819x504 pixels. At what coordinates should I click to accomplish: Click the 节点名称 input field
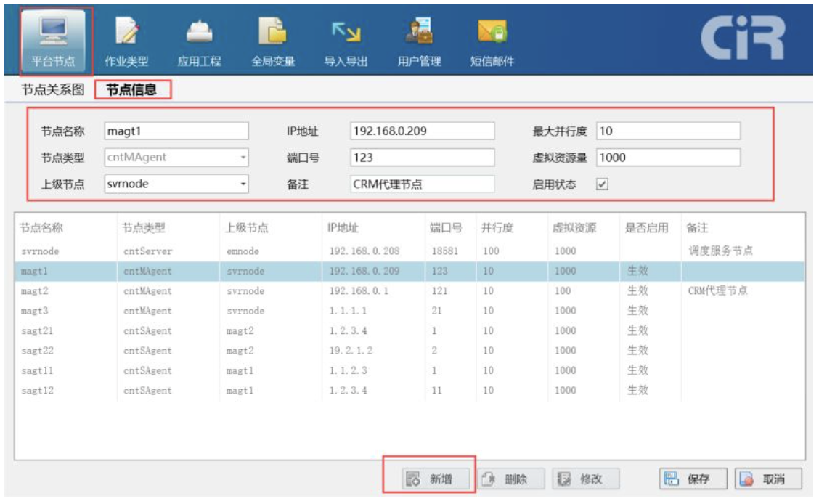click(176, 131)
